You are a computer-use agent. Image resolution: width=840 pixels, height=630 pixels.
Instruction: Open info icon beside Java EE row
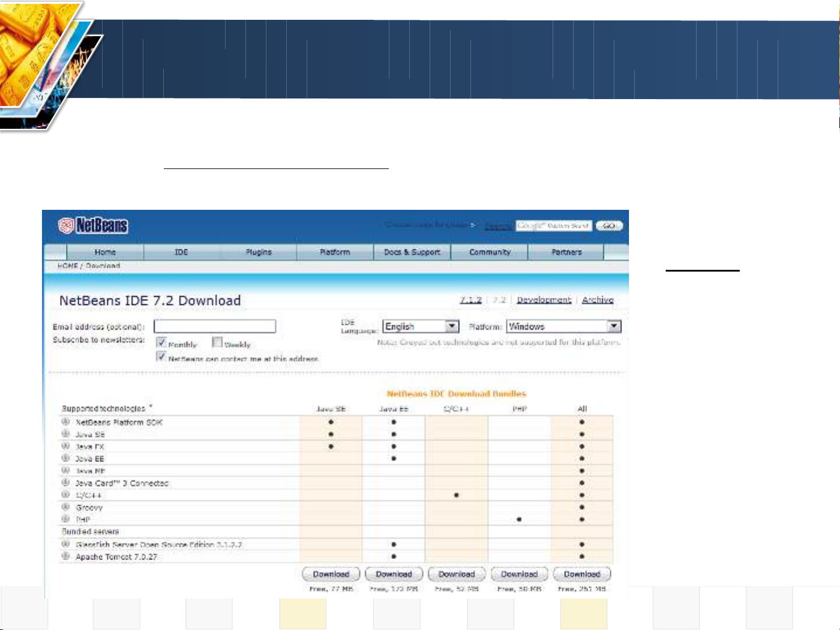click(x=66, y=458)
